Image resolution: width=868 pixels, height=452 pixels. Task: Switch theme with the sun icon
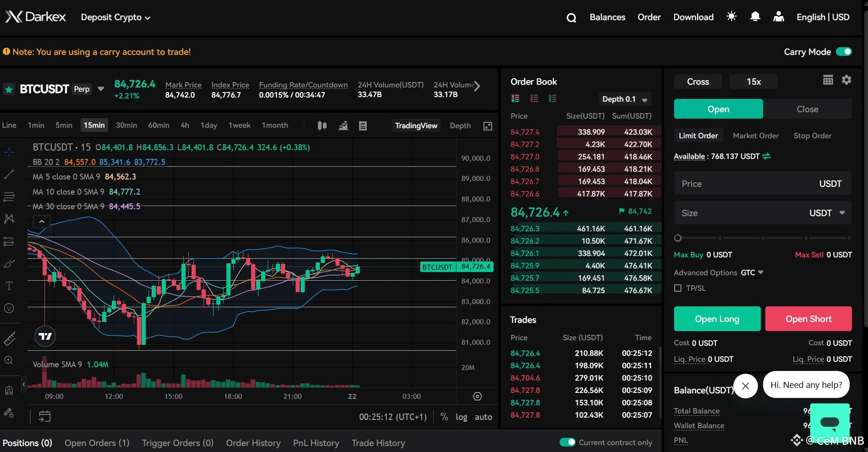tap(731, 16)
